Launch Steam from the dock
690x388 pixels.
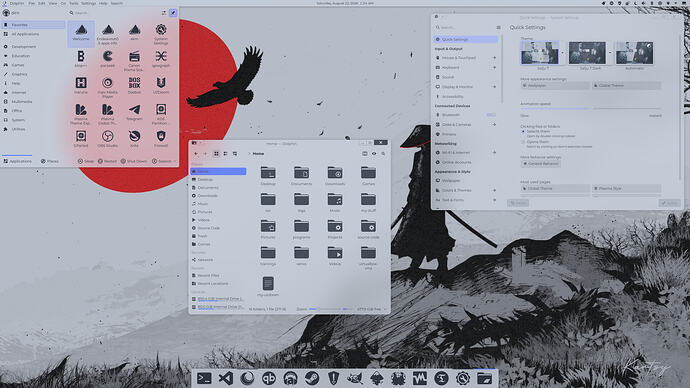pos(312,378)
